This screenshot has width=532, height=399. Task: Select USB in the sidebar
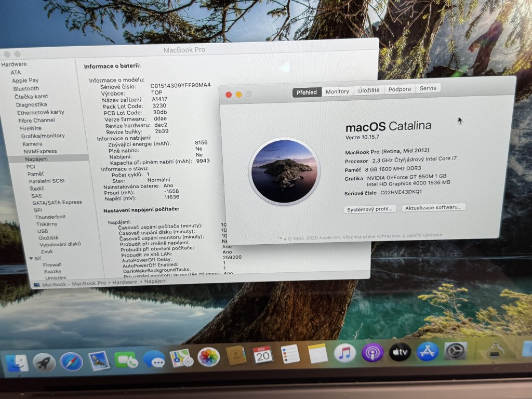[x=43, y=231]
